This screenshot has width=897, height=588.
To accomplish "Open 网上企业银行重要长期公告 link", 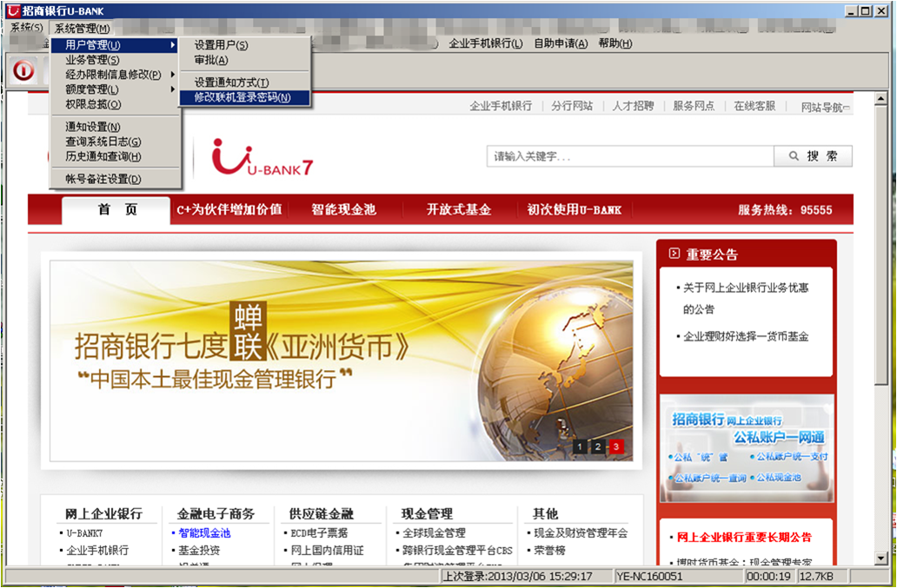I will pyautogui.click(x=744, y=537).
